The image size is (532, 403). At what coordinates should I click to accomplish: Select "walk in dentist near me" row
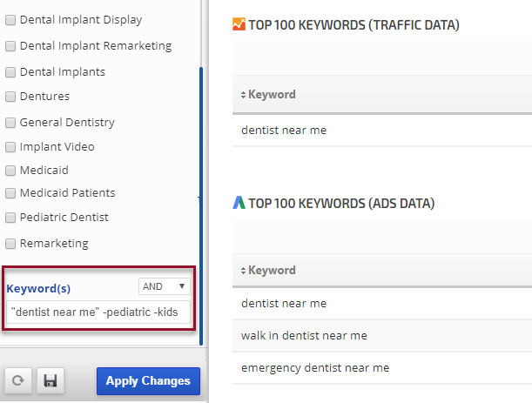(304, 335)
